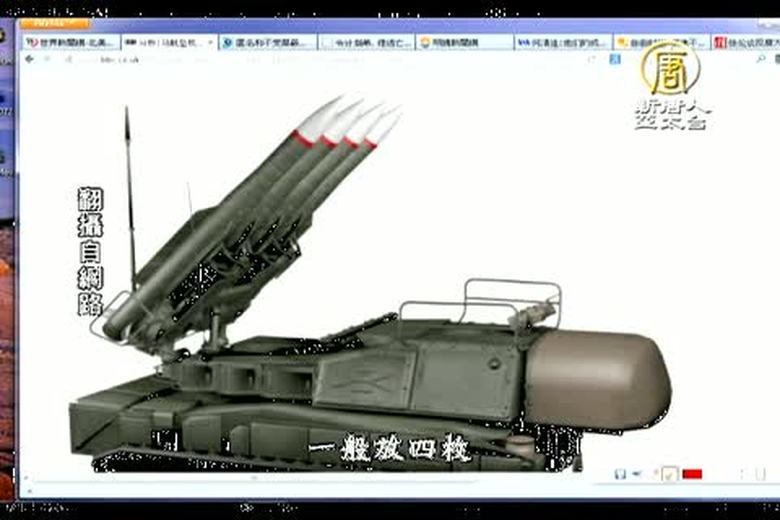Expand the small arrow beside the blue status icon
This screenshot has width=780, height=520.
(636, 474)
